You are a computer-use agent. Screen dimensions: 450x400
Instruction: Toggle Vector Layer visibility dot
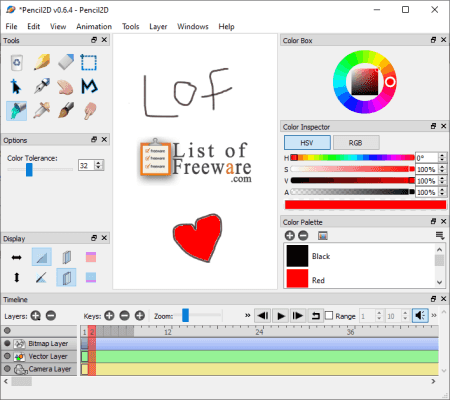point(7,356)
